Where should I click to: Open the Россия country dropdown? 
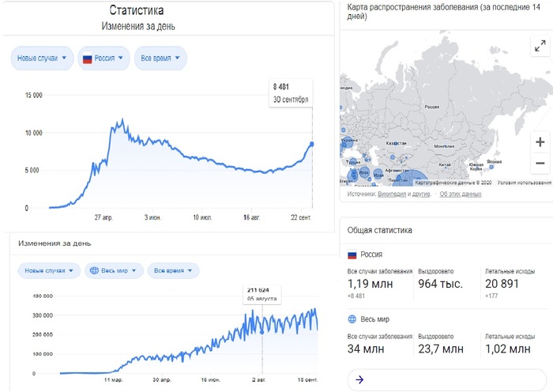pyautogui.click(x=103, y=58)
